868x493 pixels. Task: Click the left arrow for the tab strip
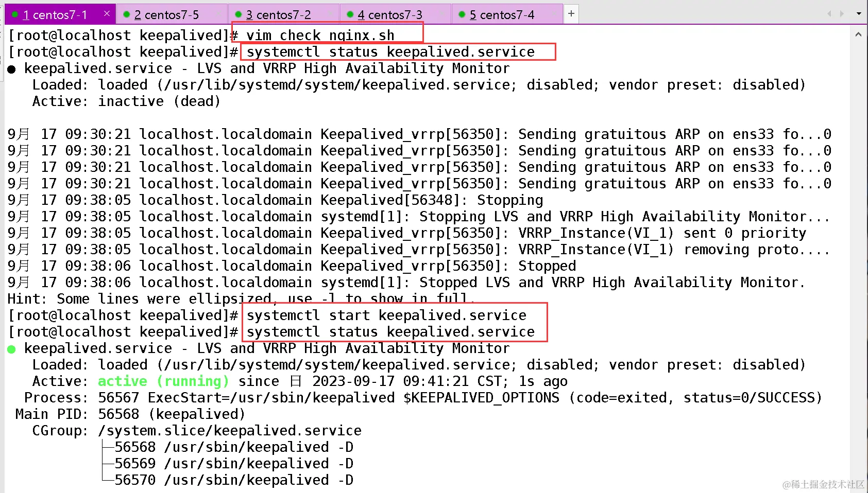(829, 14)
